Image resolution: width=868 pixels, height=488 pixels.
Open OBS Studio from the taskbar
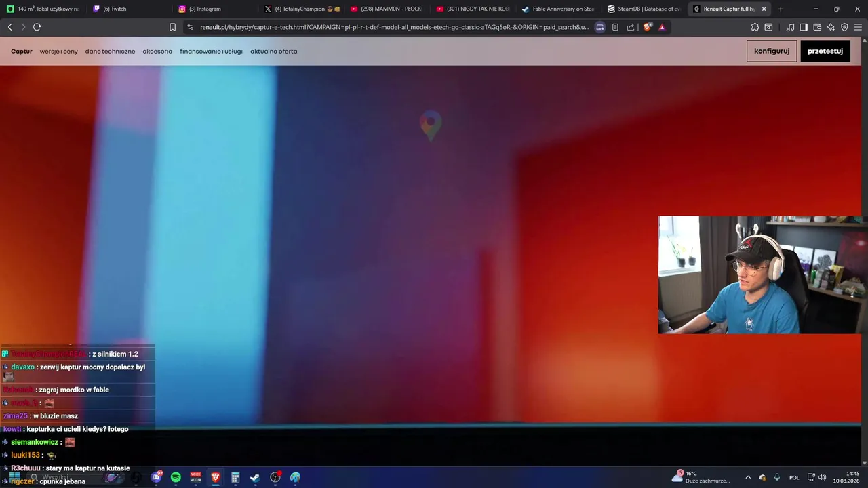click(275, 477)
